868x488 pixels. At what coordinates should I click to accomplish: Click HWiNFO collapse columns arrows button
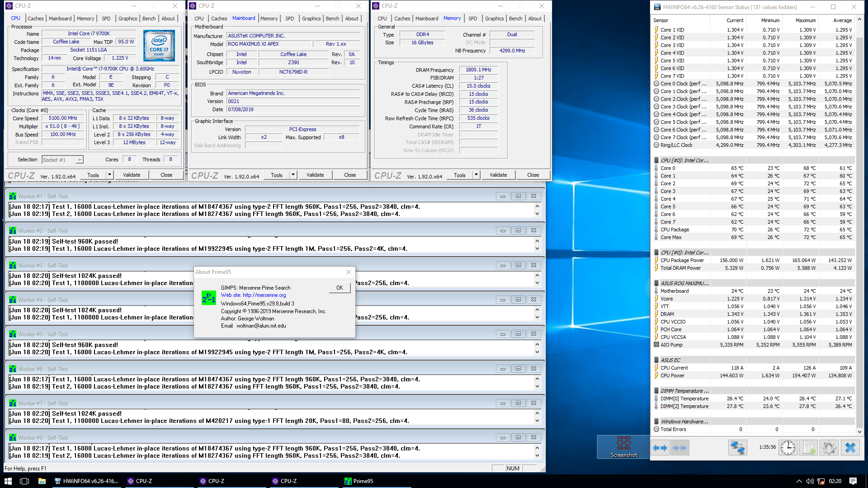[x=679, y=448]
